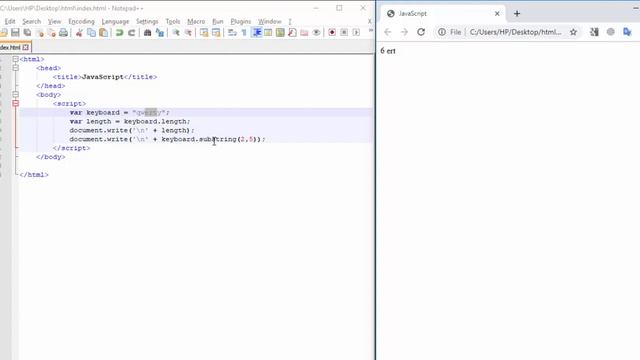Open the ? help menu

[x=290, y=22]
